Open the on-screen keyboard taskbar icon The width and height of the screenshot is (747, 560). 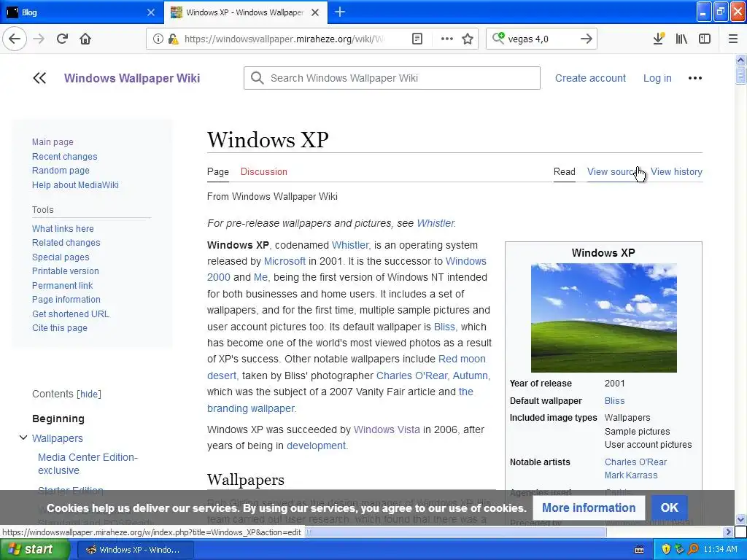[x=639, y=550]
